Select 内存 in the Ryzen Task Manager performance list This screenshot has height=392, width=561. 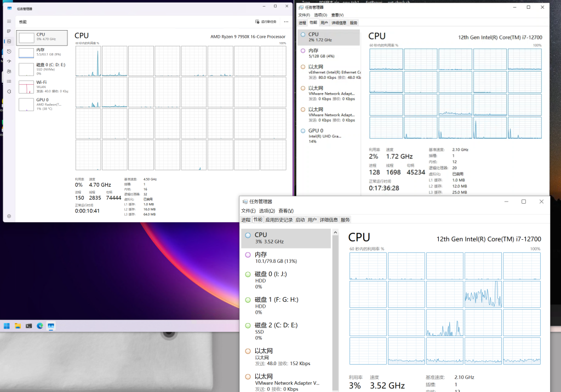point(42,53)
